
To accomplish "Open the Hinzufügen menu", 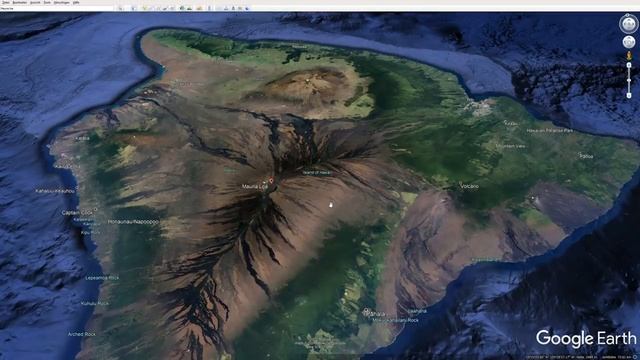I will (62, 2).
